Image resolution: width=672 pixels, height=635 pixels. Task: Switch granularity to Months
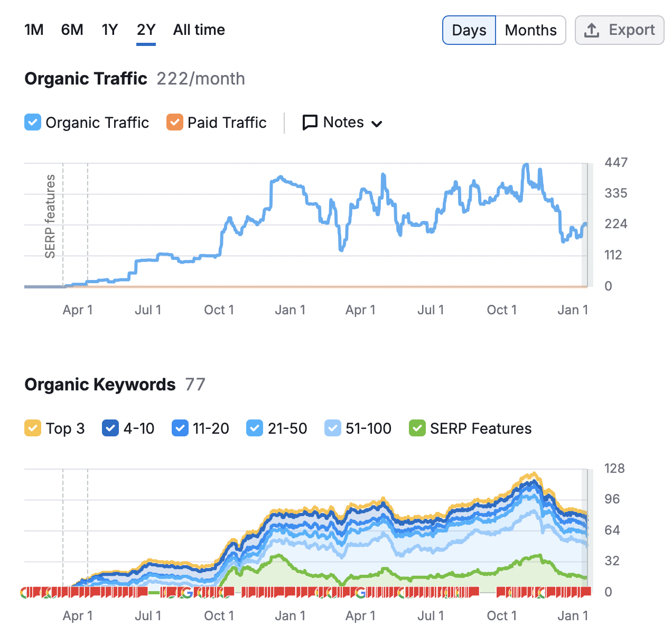531,30
